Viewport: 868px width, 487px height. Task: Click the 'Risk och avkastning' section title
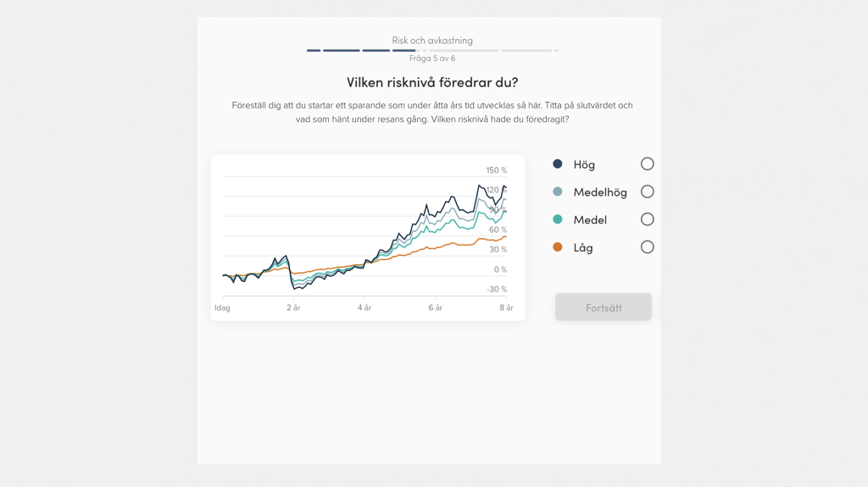tap(432, 40)
